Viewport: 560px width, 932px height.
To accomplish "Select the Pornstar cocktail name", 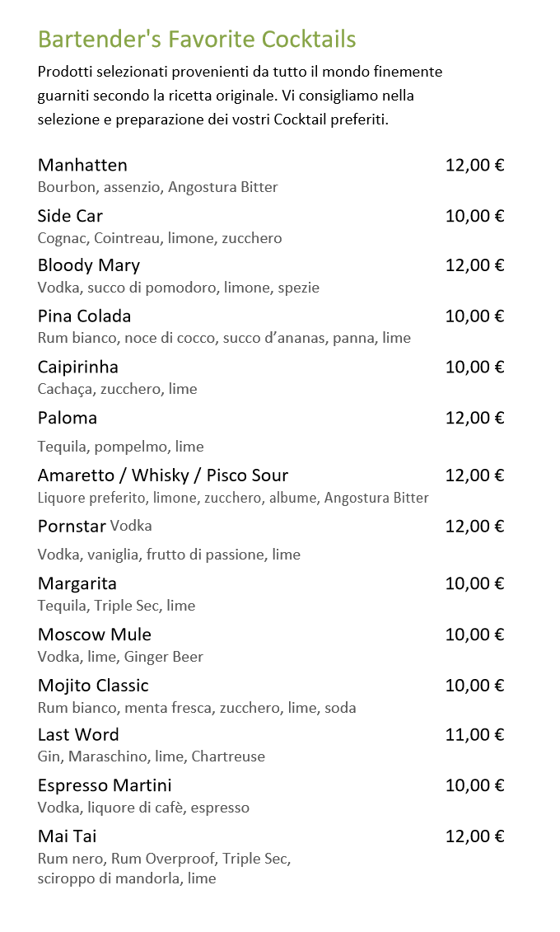I will (72, 527).
